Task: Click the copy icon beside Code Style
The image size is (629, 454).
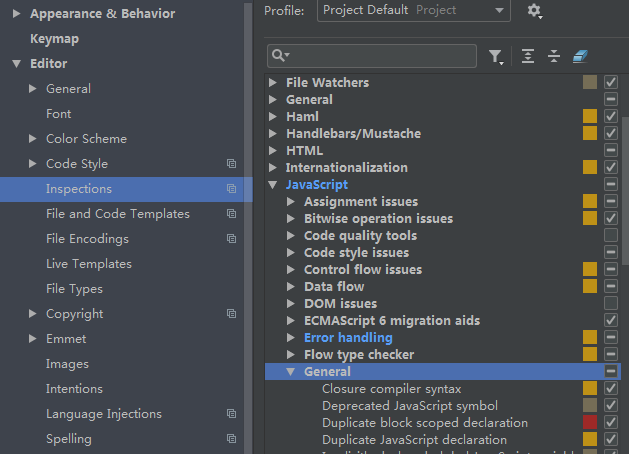Action: 231,164
